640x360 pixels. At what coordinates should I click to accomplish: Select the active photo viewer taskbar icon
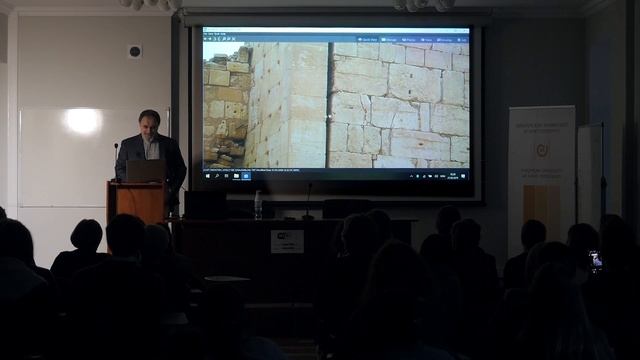246,176
